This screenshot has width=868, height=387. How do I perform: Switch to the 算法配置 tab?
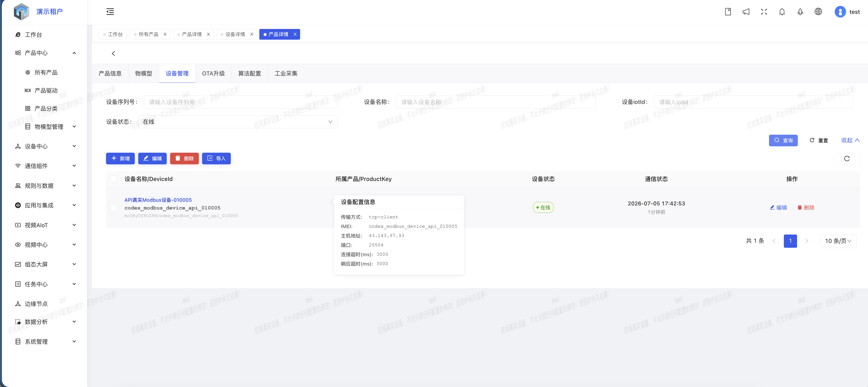(x=250, y=73)
